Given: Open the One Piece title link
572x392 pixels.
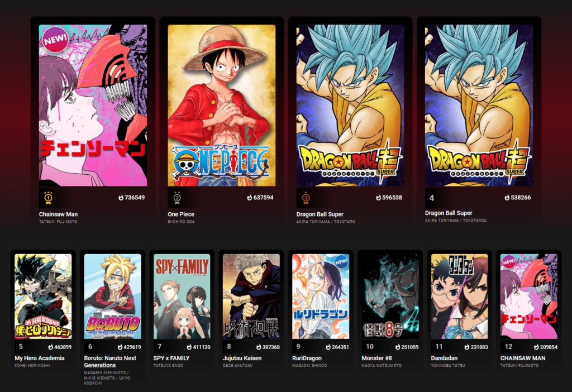Looking at the screenshot, I should coord(181,214).
